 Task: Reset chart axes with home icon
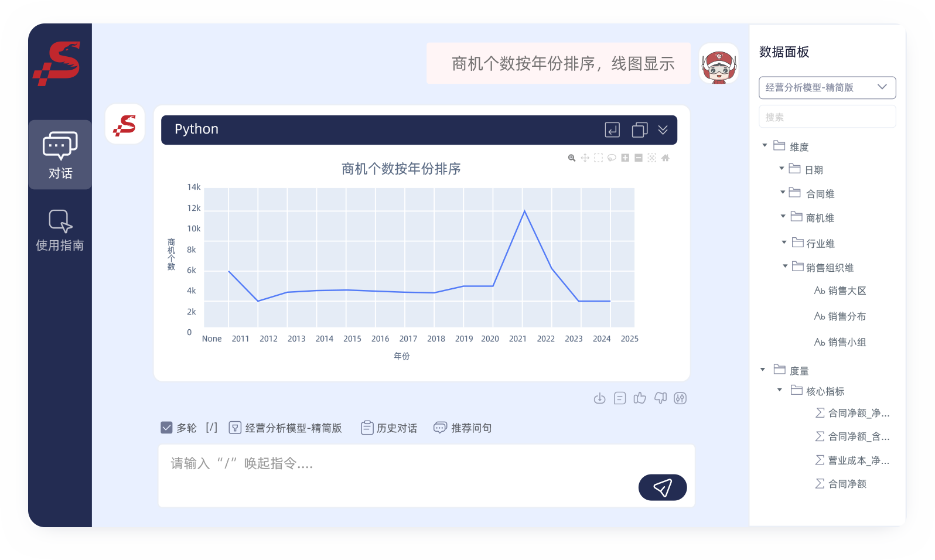[x=666, y=158]
